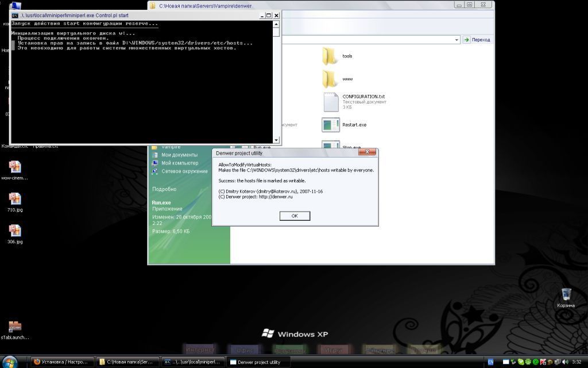
Task: Click the http://denwer.ru text in dialog
Action: click(x=276, y=197)
